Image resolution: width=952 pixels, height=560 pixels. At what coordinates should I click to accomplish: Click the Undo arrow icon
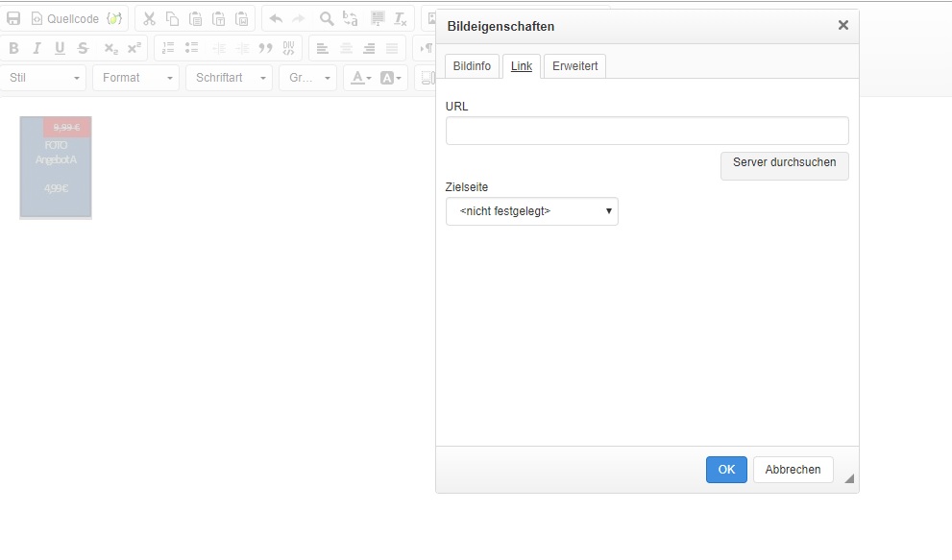coord(276,18)
